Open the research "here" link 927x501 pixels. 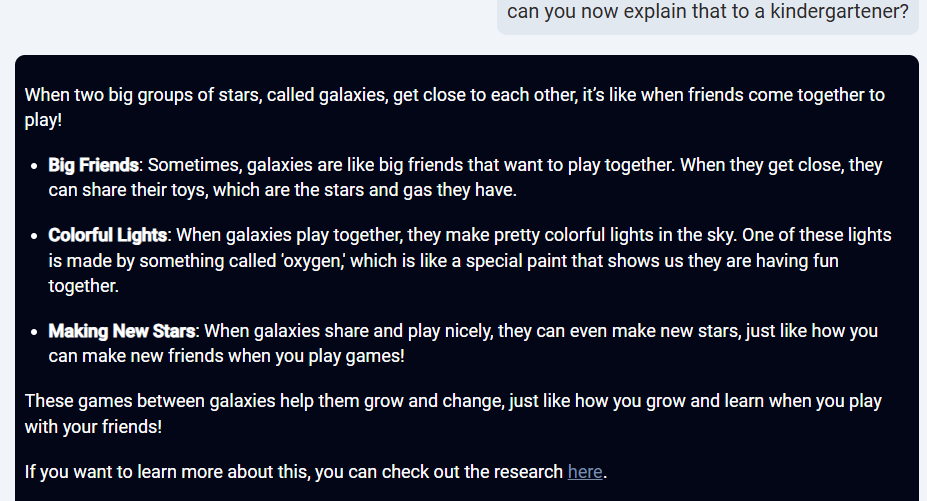(x=585, y=472)
